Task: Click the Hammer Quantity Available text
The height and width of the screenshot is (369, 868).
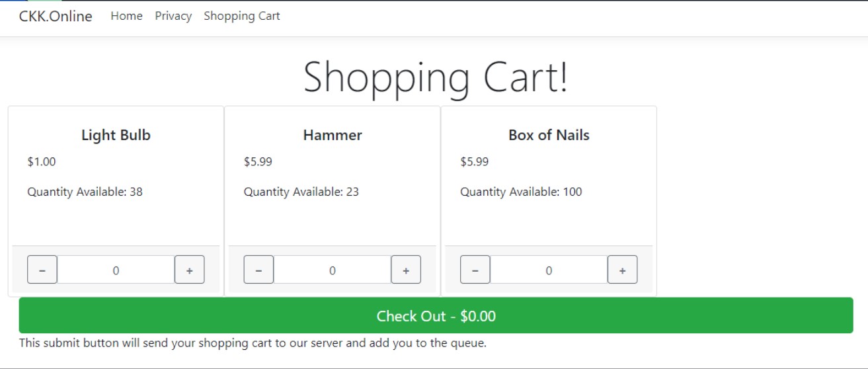Action: pyautogui.click(x=301, y=192)
